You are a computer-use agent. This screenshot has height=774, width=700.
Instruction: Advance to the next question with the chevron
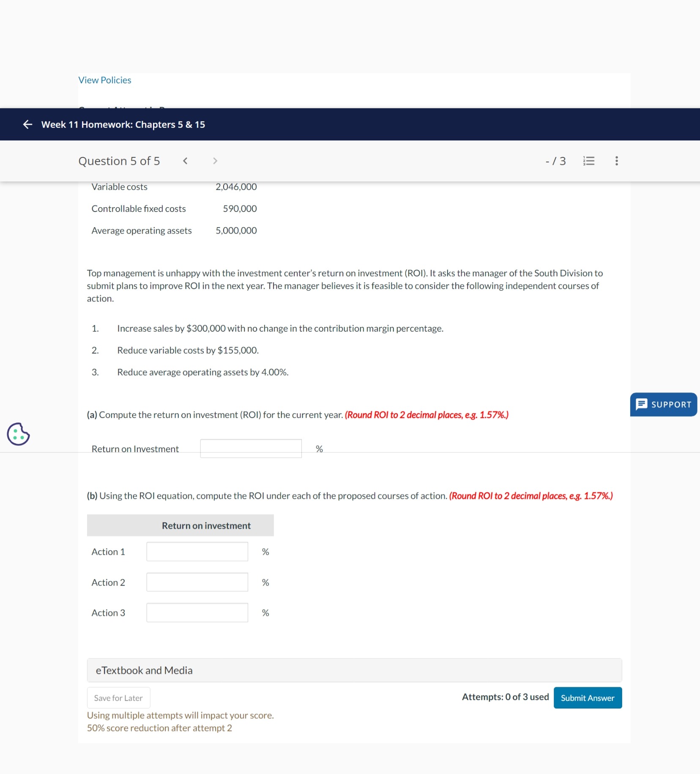coord(215,161)
